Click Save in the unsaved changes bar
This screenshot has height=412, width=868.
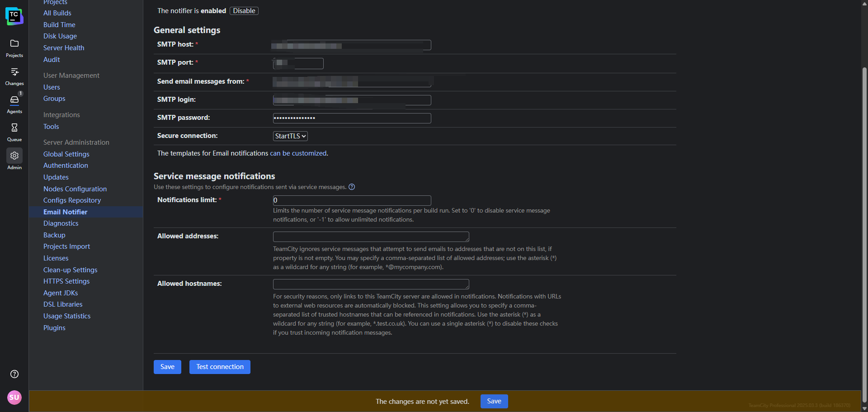494,401
